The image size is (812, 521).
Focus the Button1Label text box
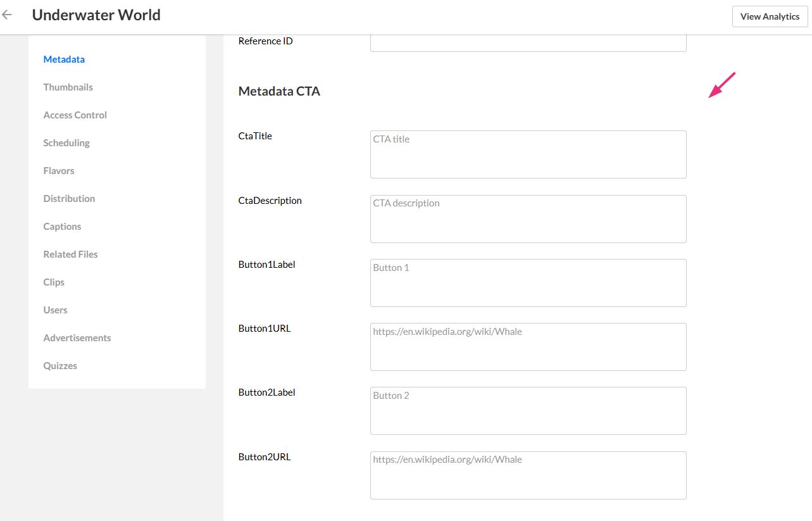pos(528,283)
